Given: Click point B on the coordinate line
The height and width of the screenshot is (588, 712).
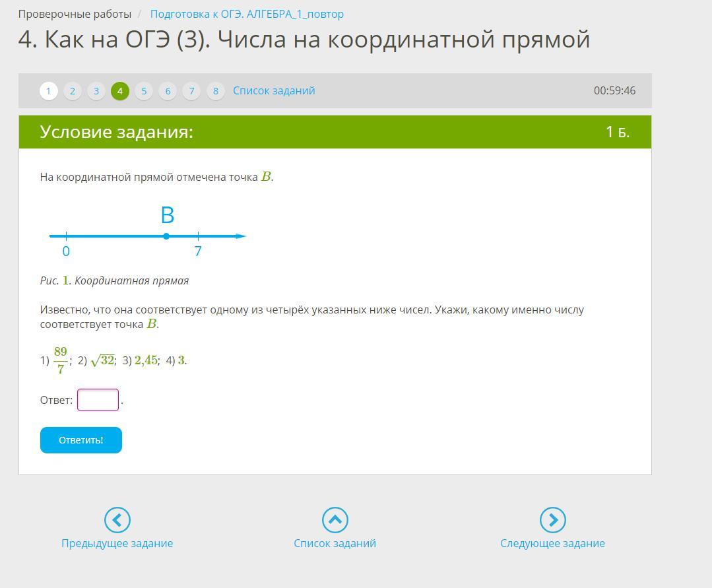Looking at the screenshot, I should coord(166,236).
